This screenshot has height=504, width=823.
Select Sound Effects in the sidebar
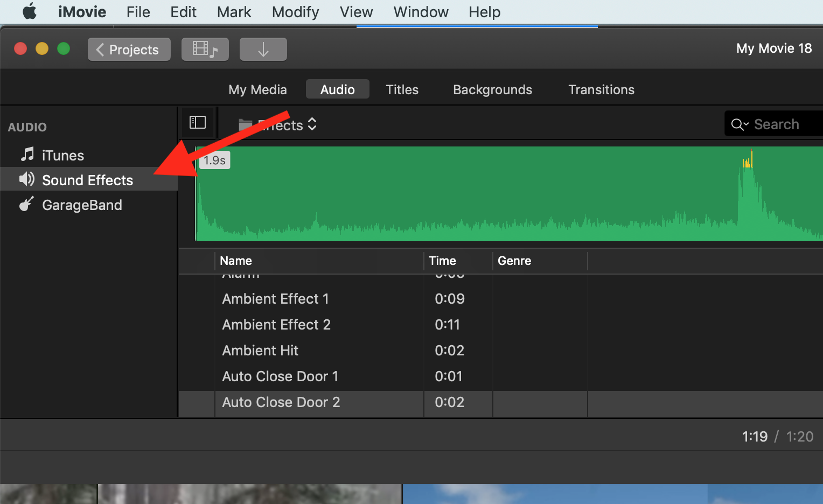(x=89, y=180)
